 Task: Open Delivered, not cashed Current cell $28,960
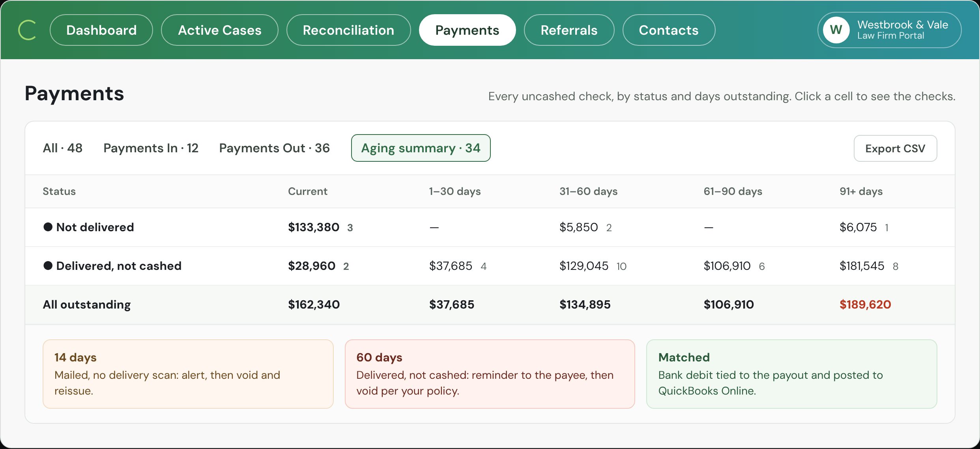coord(318,266)
